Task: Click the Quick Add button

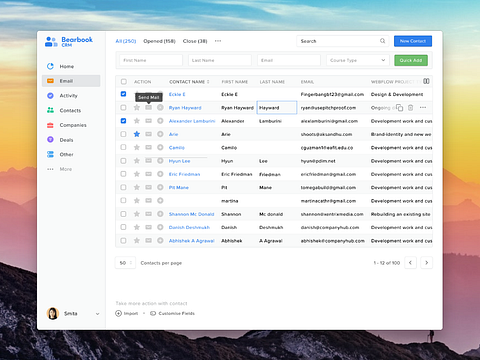Action: click(411, 60)
